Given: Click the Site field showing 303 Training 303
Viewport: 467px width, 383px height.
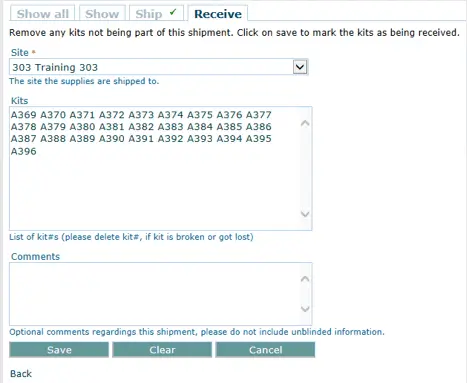Looking at the screenshot, I should (x=159, y=67).
